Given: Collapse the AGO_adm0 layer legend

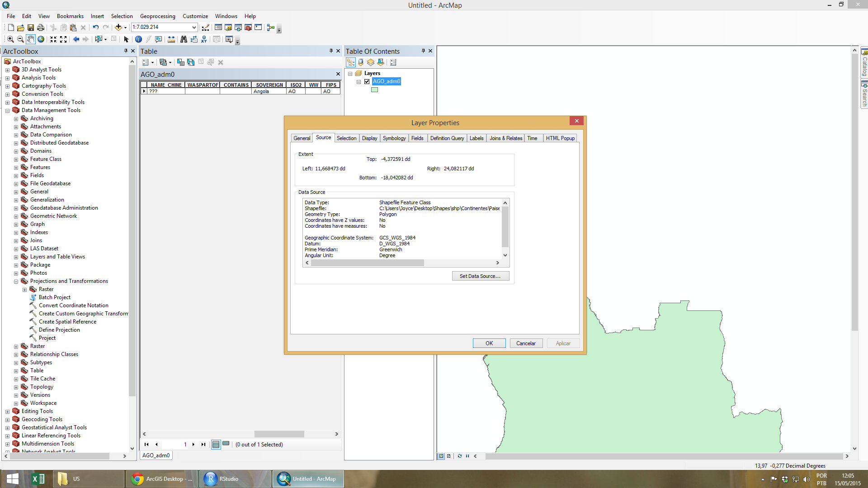Looking at the screenshot, I should coord(359,82).
